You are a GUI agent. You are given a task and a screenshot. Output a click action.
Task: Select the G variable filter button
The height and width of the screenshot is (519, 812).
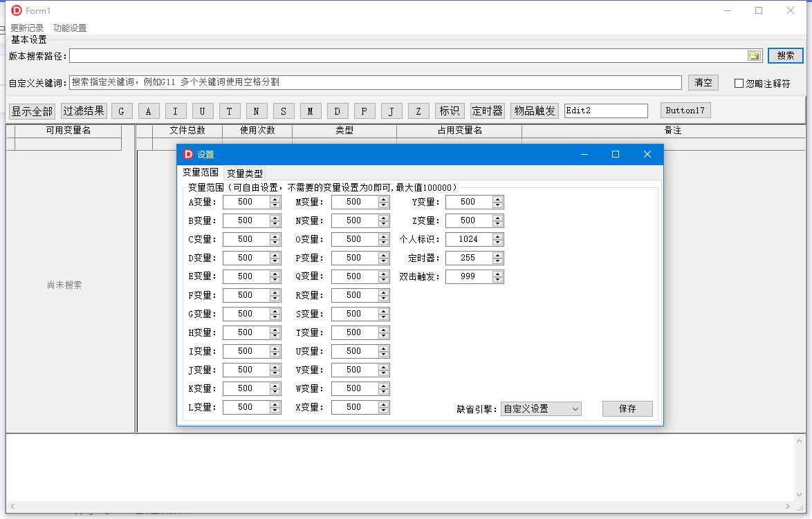(122, 110)
